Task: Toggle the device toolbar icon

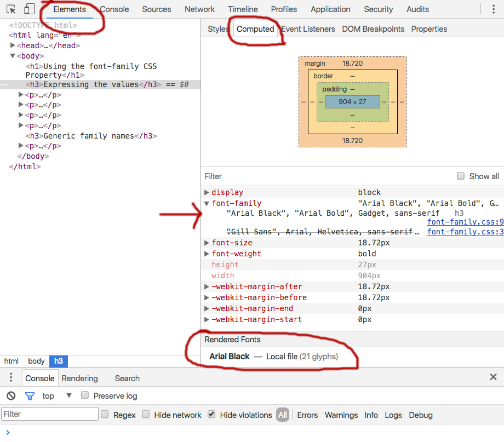Action: 29,9
